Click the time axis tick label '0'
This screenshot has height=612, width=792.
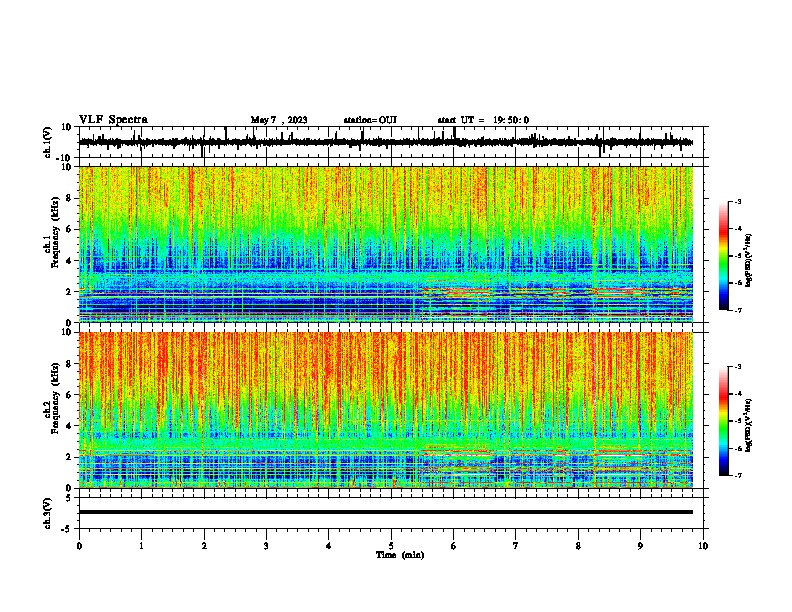pos(79,546)
